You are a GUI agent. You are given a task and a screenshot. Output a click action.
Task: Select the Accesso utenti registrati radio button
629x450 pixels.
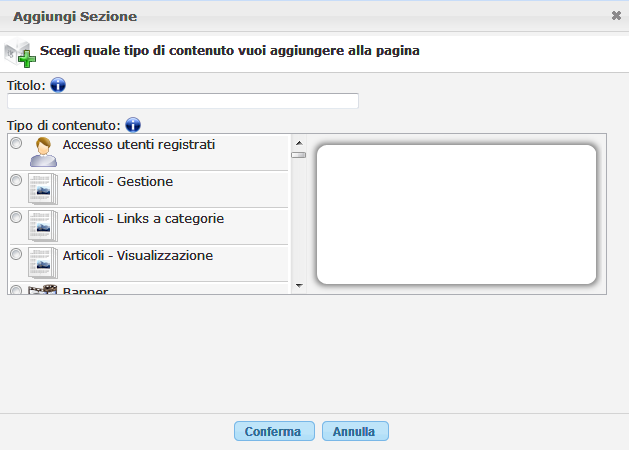[x=16, y=144]
